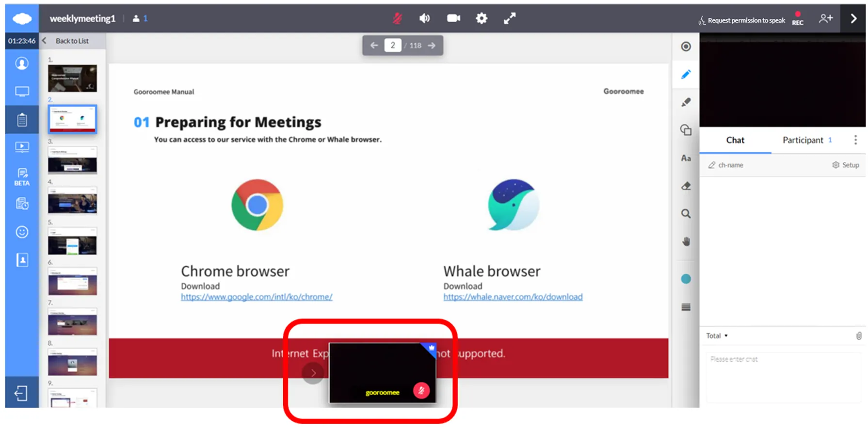Click the muted mic on gooroomee video tile
The width and height of the screenshot is (868, 429).
coord(421,390)
